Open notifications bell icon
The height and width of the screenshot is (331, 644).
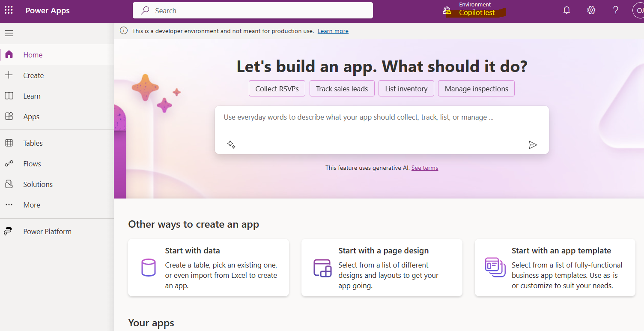[x=566, y=10]
